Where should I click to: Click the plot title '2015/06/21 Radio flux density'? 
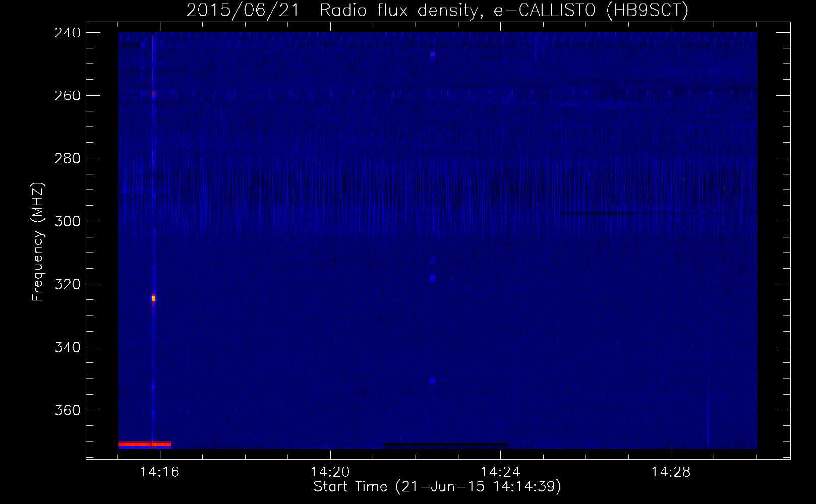(x=437, y=10)
